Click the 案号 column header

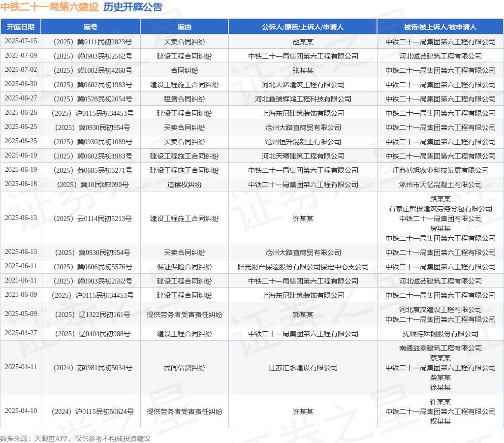coord(91,27)
